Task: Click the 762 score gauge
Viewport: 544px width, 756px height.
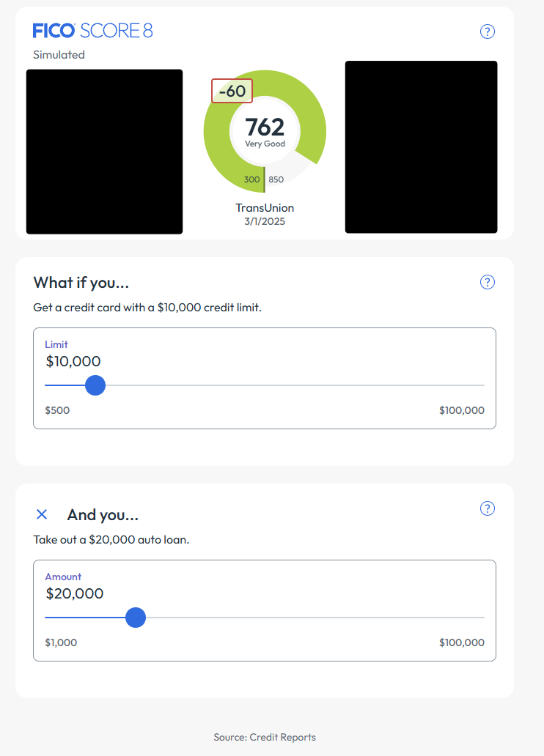Action: coord(265,126)
